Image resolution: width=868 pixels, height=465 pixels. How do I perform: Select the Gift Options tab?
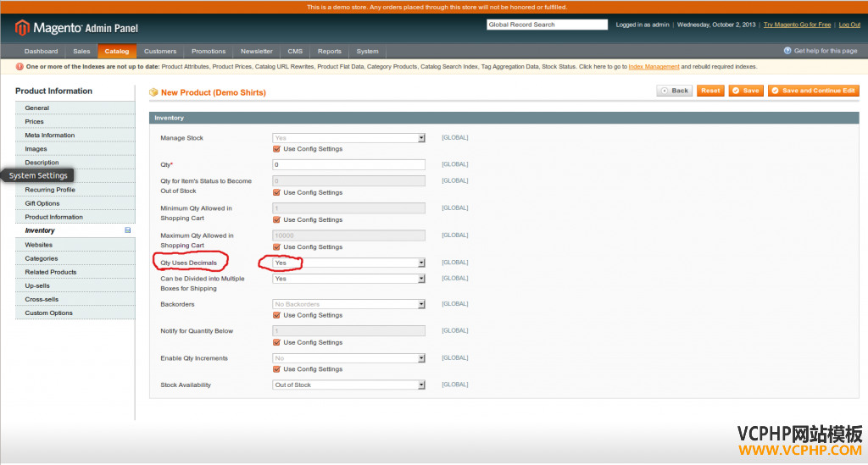pos(75,203)
